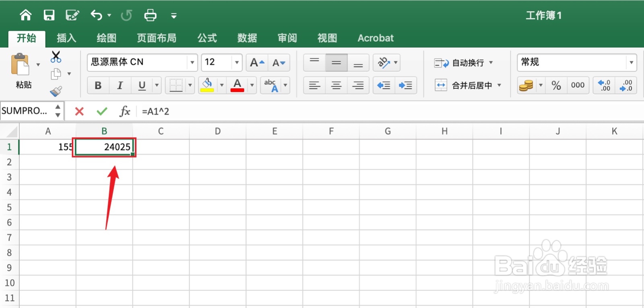Open font color dropdown arrow
Viewport: 644px width, 308px height.
(x=252, y=85)
